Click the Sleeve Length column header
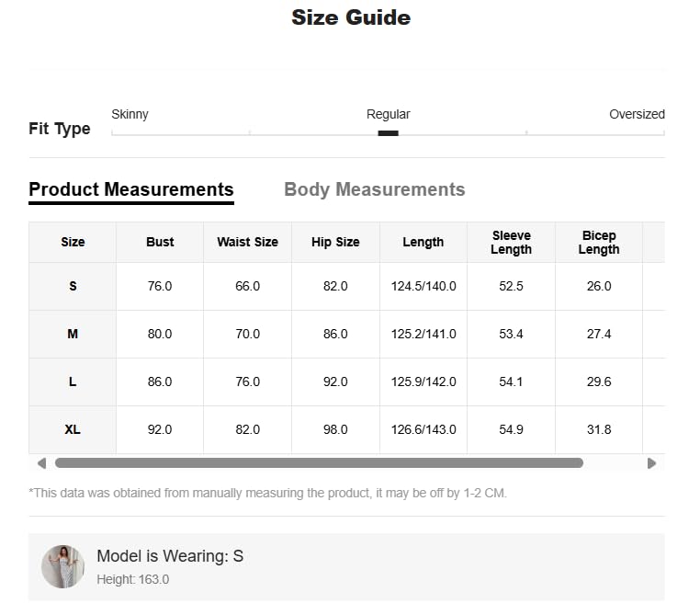The height and width of the screenshot is (615, 700). point(511,242)
